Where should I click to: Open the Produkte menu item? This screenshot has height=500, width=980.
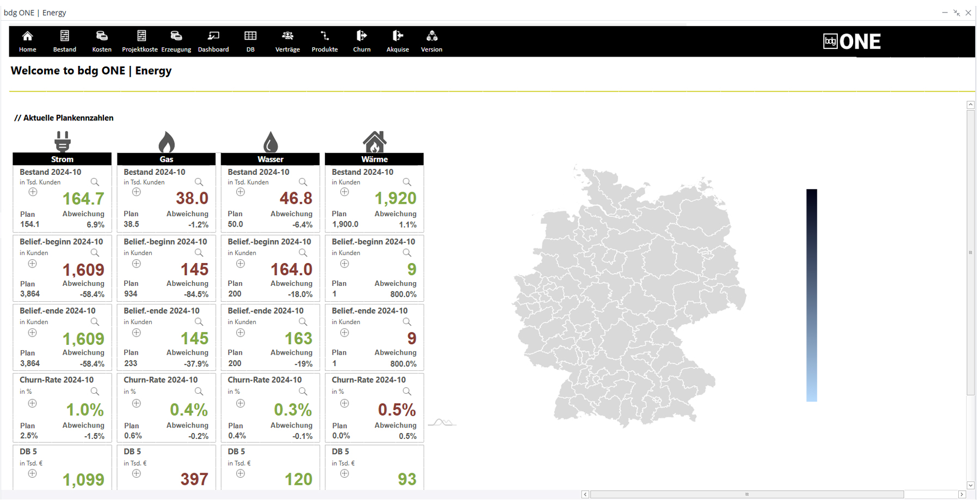click(x=324, y=41)
